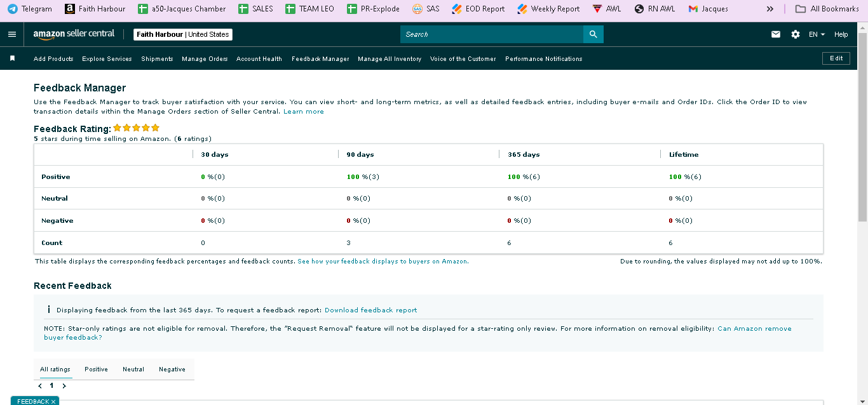Go to Add Products

(x=53, y=58)
